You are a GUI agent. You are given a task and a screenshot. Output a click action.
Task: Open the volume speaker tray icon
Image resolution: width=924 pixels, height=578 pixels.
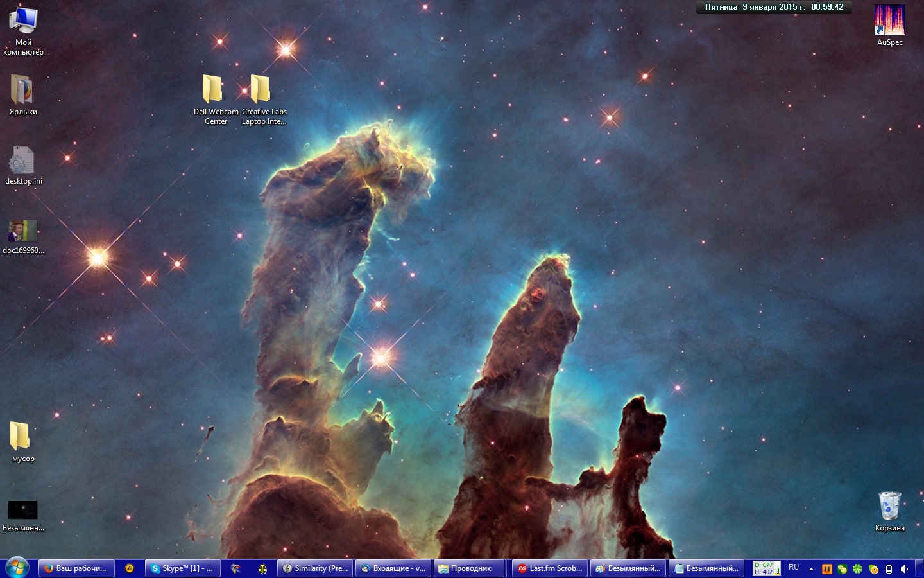(904, 568)
